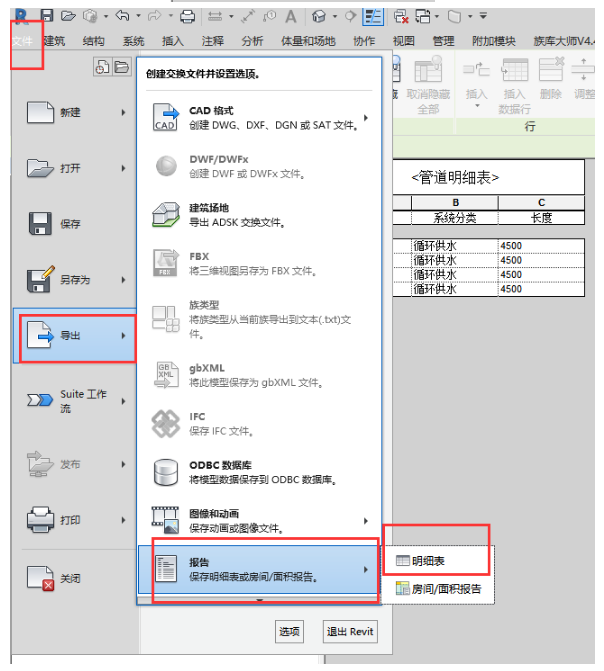Click the Unhide All ribbon icon
The height and width of the screenshot is (671, 604).
[428, 69]
